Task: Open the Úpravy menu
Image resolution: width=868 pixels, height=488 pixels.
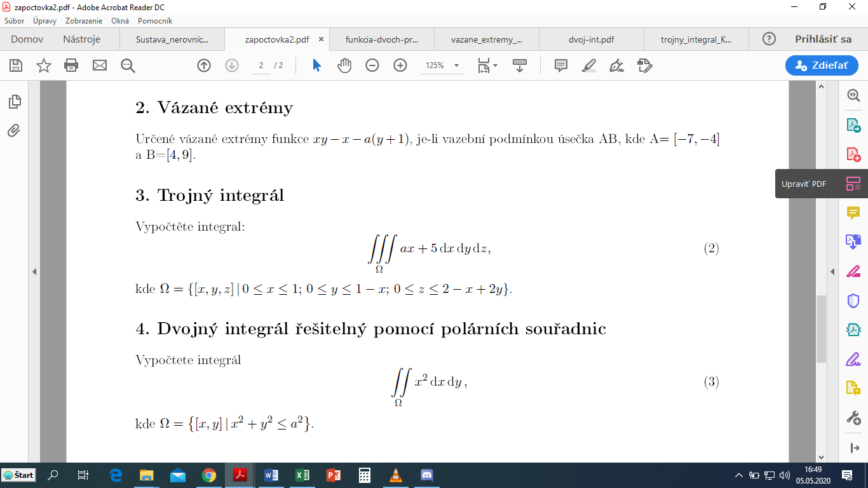Action: tap(44, 21)
